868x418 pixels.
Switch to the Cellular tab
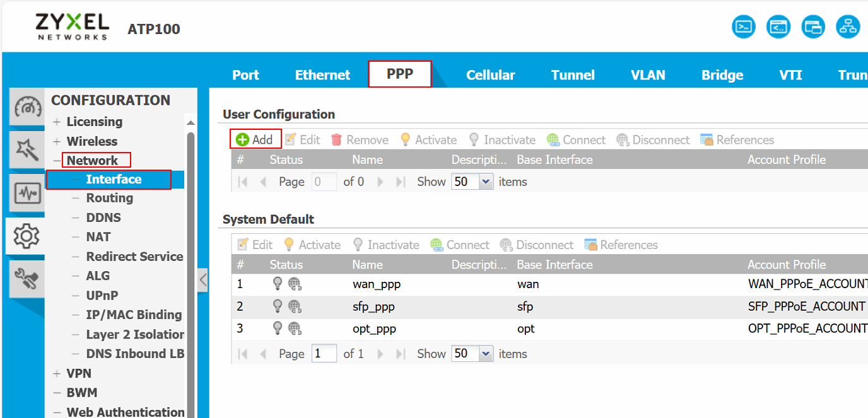(x=491, y=74)
